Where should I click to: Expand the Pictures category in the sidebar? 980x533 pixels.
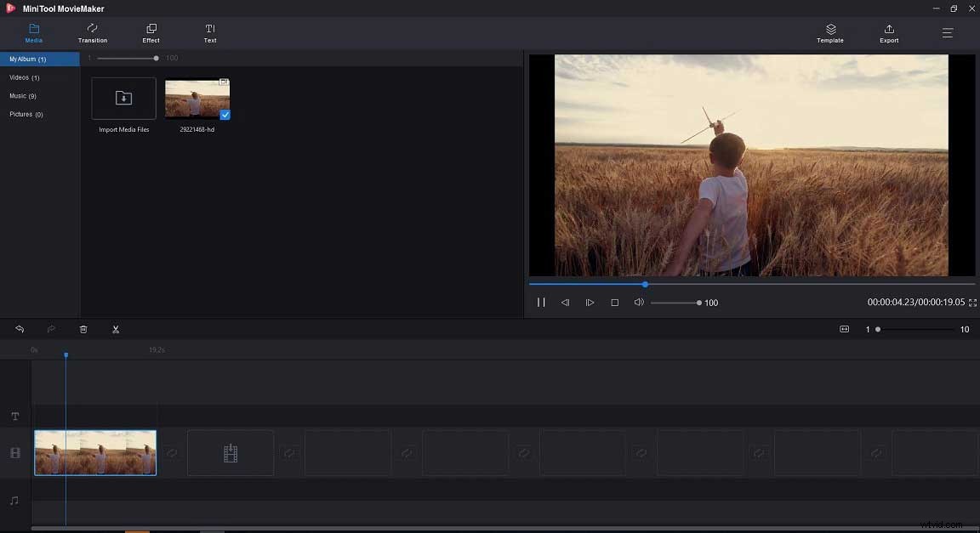(x=26, y=114)
